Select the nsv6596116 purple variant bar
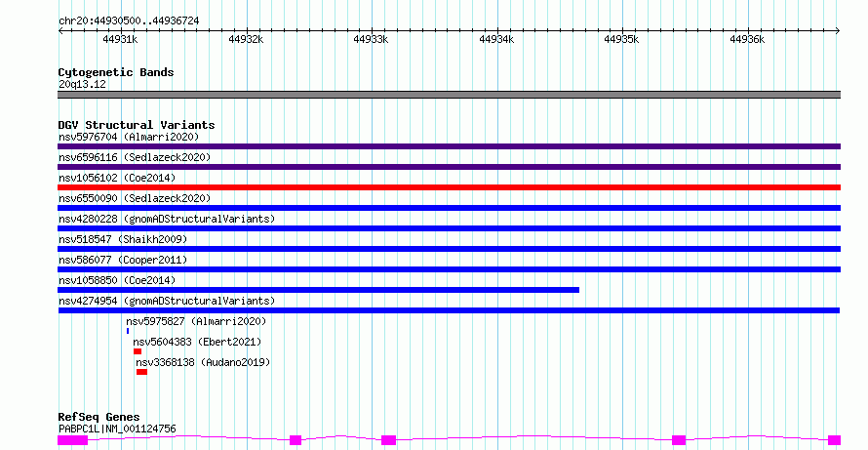This screenshot has height=450, width=868. click(x=449, y=167)
